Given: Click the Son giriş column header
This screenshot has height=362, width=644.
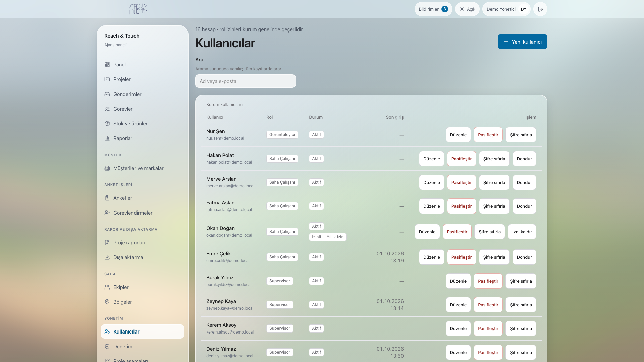Looking at the screenshot, I should coord(395,117).
